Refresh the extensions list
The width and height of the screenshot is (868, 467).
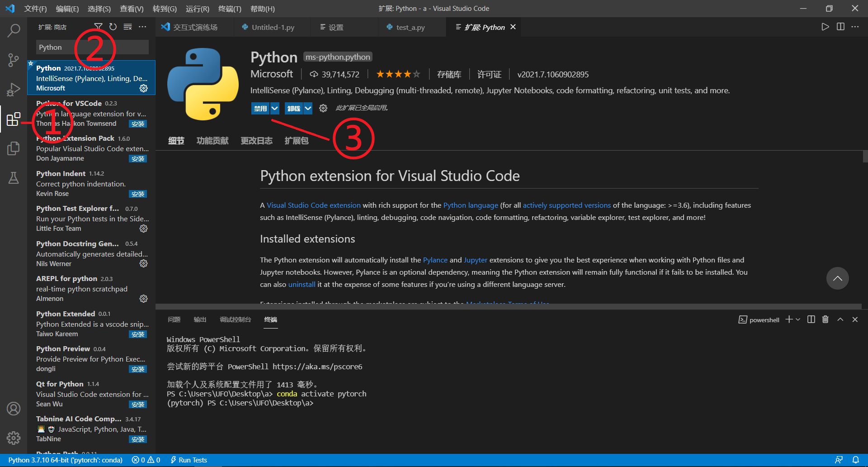click(113, 26)
